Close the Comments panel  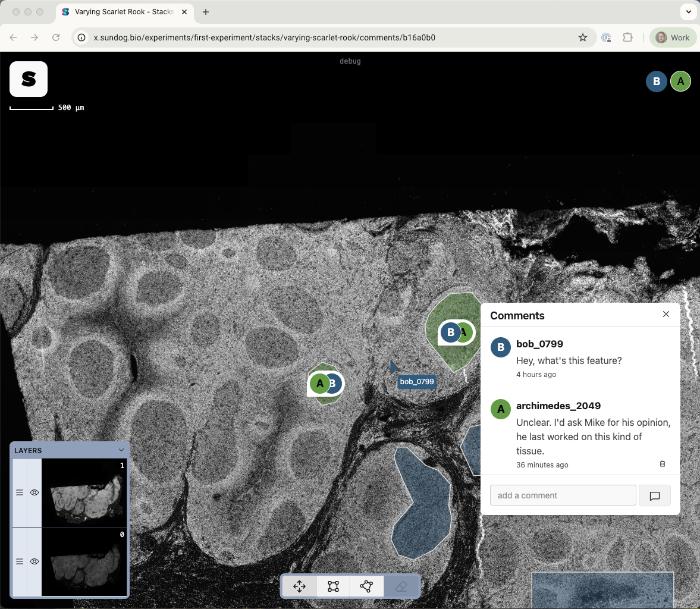pos(666,314)
